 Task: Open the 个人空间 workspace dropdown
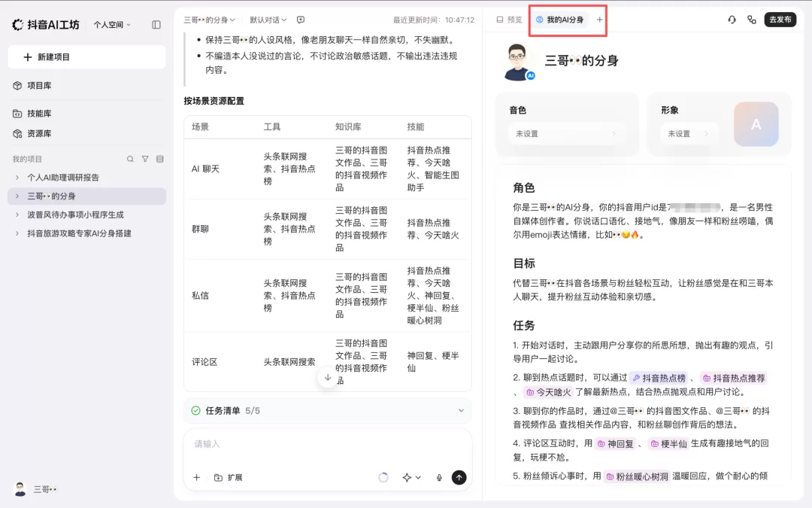pyautogui.click(x=112, y=24)
